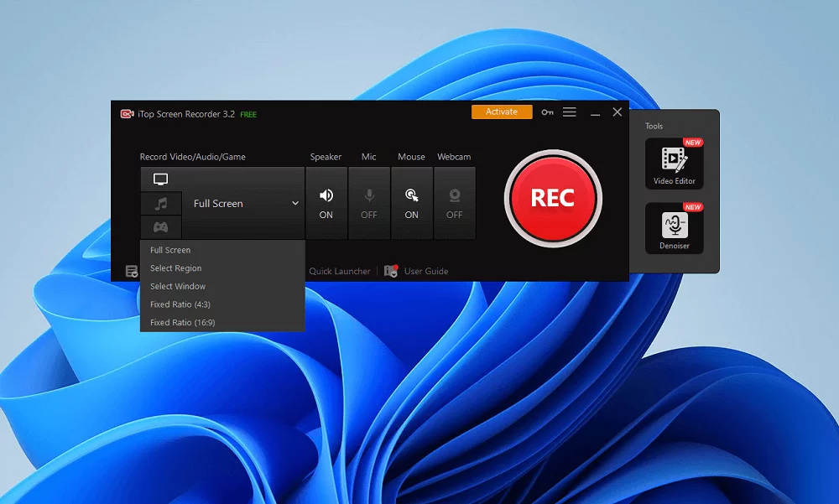Click the license key icon
839x504 pixels.
[547, 112]
